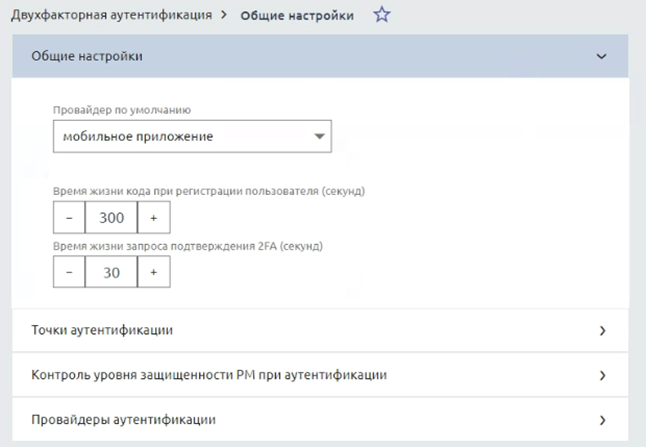This screenshot has height=447, width=646.
Task: Click the favorite star icon
Action: 380,16
